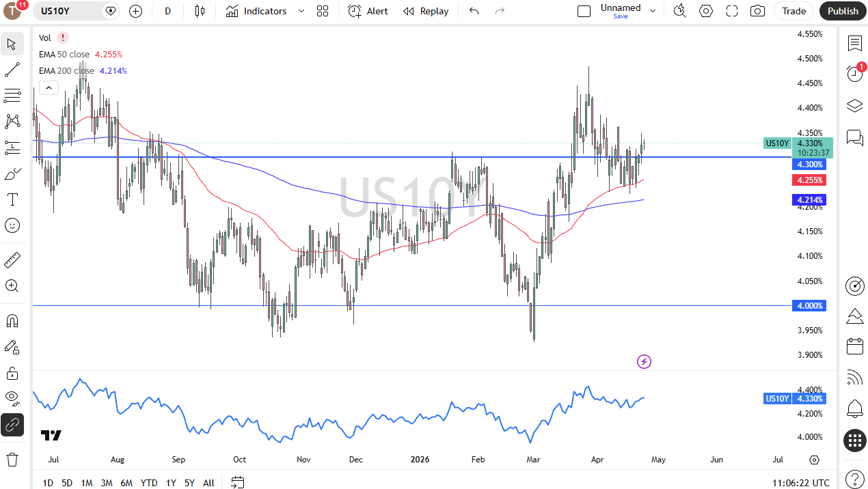The width and height of the screenshot is (868, 489).
Task: Open the indicator templates grid
Action: point(323,11)
